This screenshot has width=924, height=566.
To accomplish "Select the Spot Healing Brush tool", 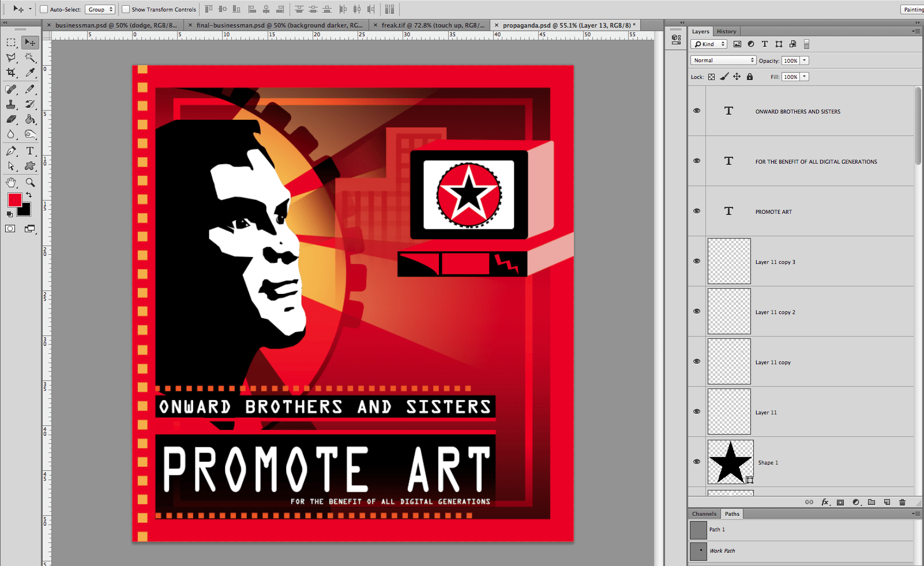I will click(x=11, y=89).
